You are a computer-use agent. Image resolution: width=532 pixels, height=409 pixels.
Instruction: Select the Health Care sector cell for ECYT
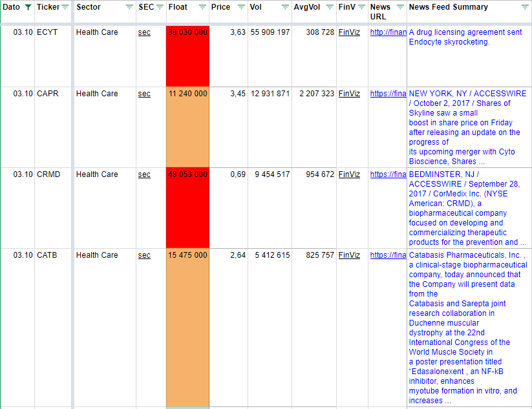click(x=105, y=56)
